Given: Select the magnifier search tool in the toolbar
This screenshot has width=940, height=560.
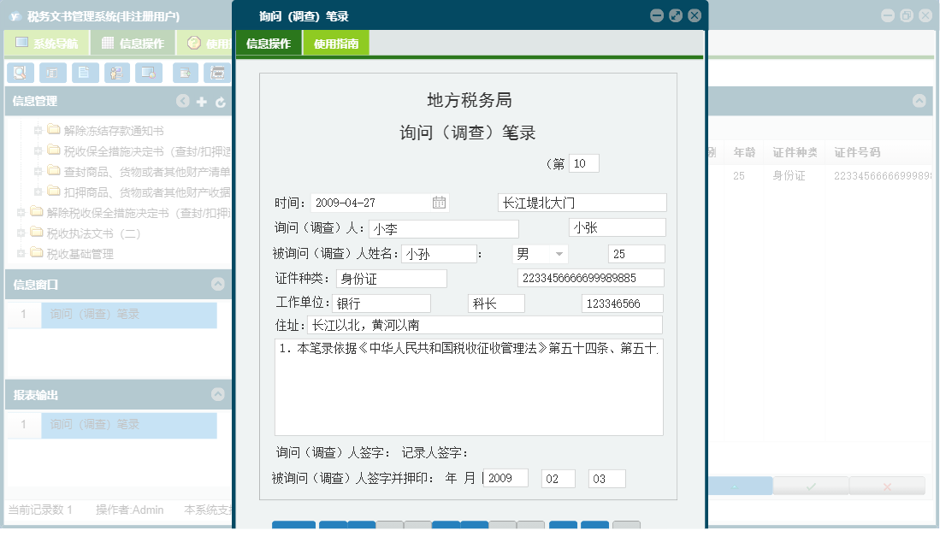Looking at the screenshot, I should coord(20,73).
